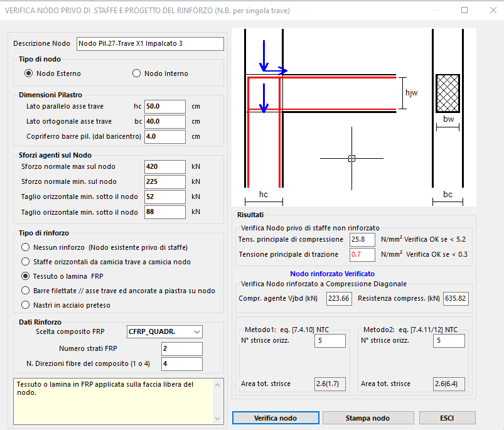Viewport: 504px width, 430px height.
Task: Select the Nodo Interno radio button
Action: (136, 73)
